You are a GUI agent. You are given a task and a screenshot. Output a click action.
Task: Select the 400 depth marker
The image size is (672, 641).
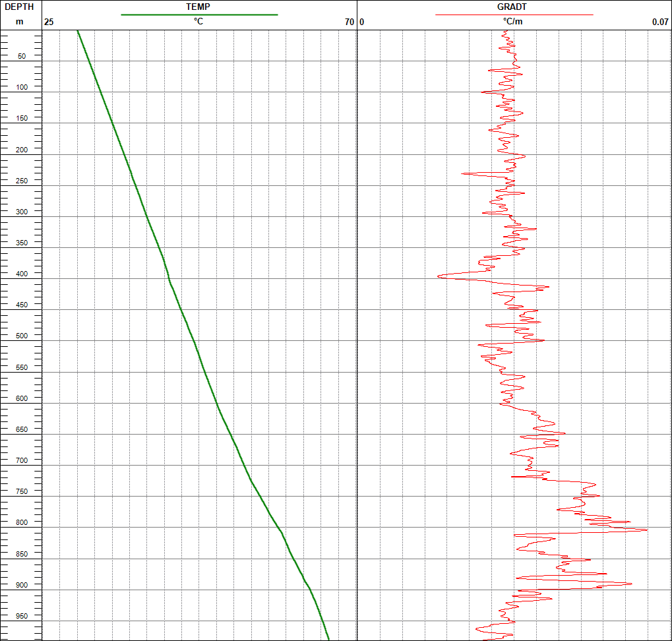pos(22,274)
